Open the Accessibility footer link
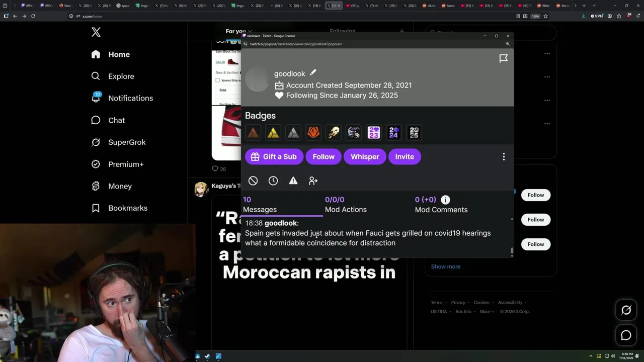The width and height of the screenshot is (644, 362). pyautogui.click(x=510, y=302)
